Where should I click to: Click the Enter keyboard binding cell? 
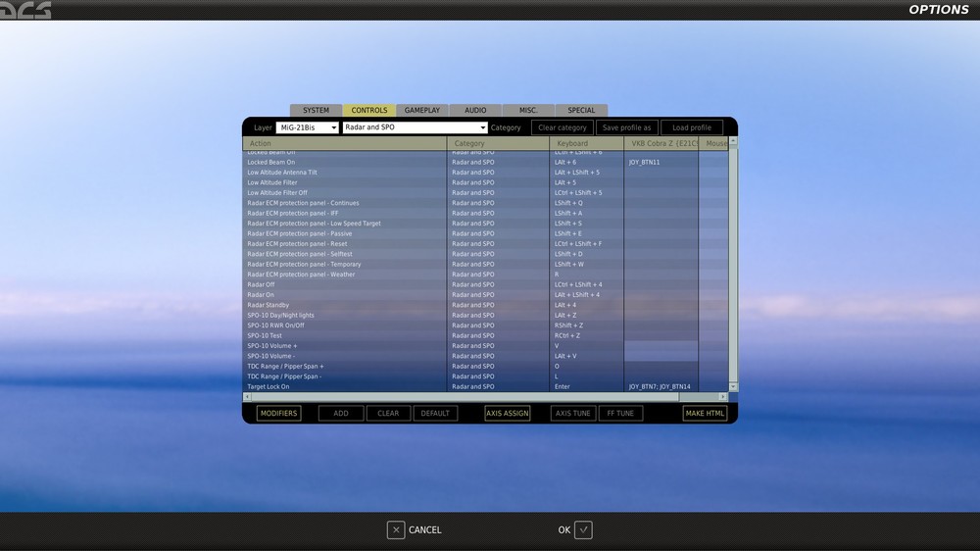[586, 386]
